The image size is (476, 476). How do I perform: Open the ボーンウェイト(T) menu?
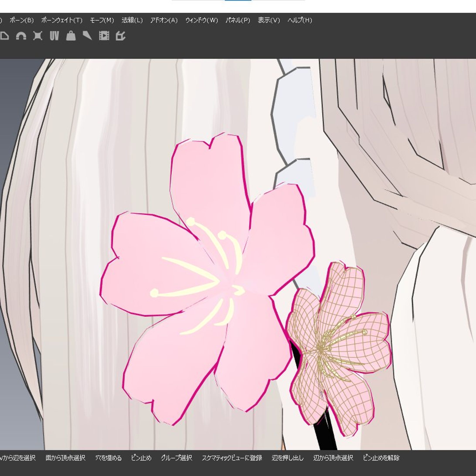[x=62, y=20]
